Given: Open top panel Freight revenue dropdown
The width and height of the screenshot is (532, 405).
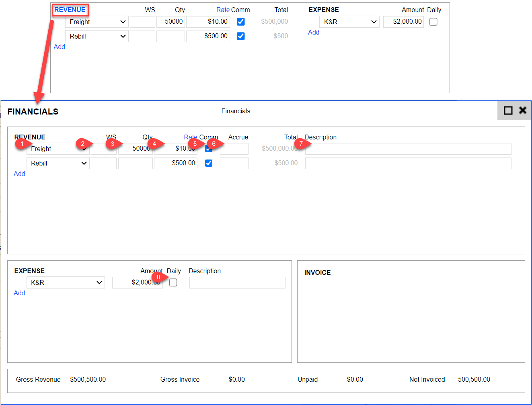Looking at the screenshot, I should [97, 22].
